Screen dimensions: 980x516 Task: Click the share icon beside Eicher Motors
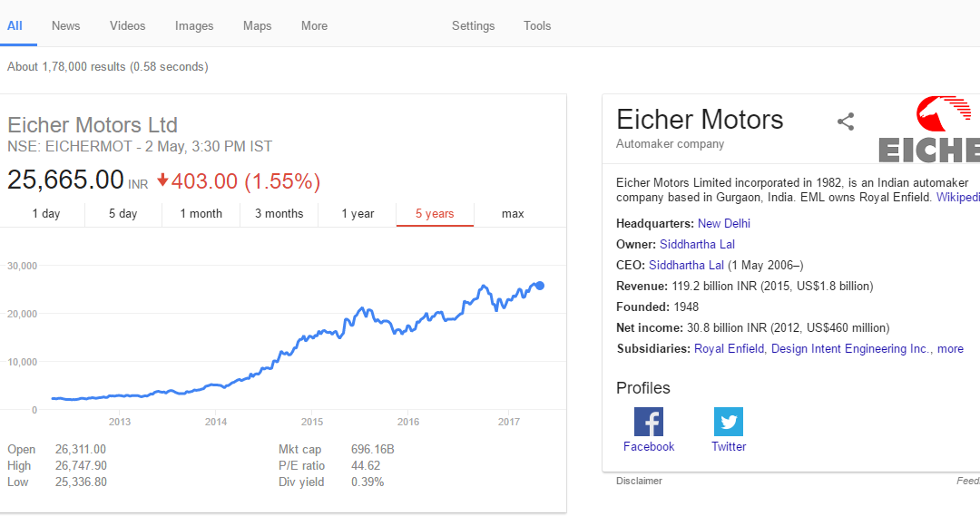[846, 122]
